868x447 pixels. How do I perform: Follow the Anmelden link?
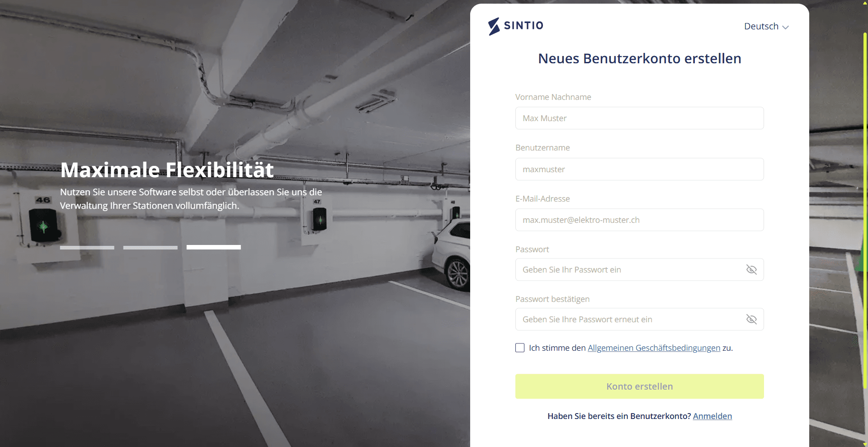(712, 416)
